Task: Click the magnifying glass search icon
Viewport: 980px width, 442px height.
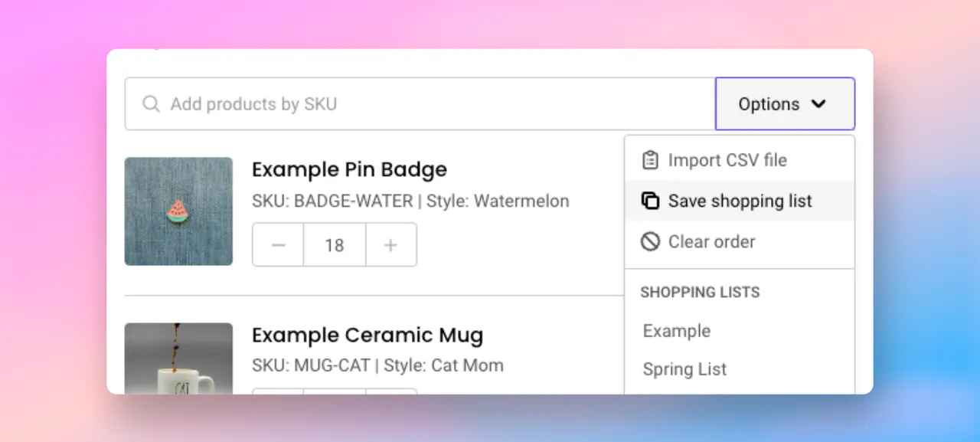Action: 151,103
